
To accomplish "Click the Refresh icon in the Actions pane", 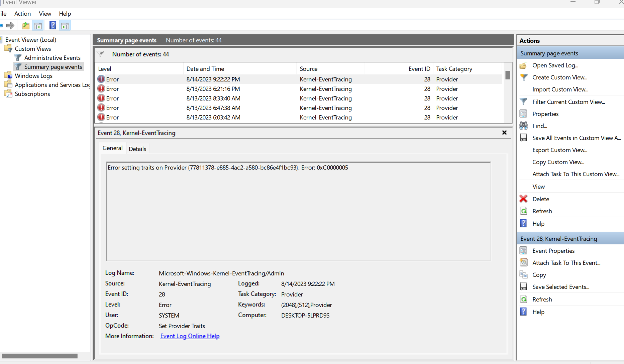I will [523, 211].
